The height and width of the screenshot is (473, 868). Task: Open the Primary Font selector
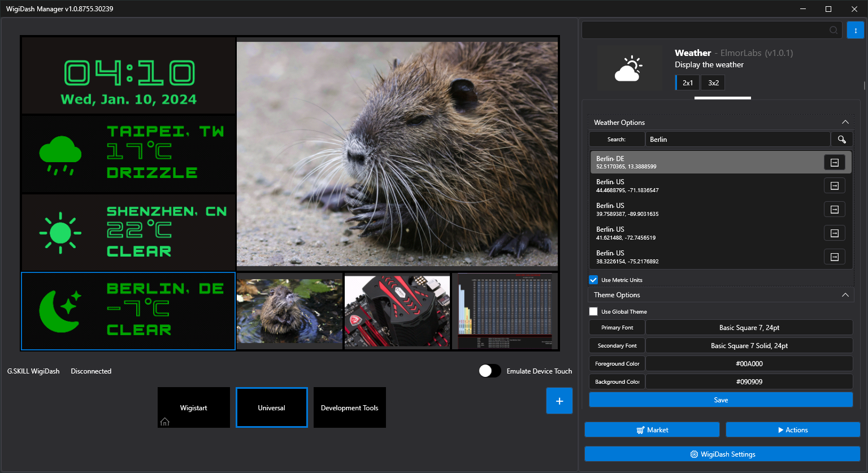[x=749, y=328]
